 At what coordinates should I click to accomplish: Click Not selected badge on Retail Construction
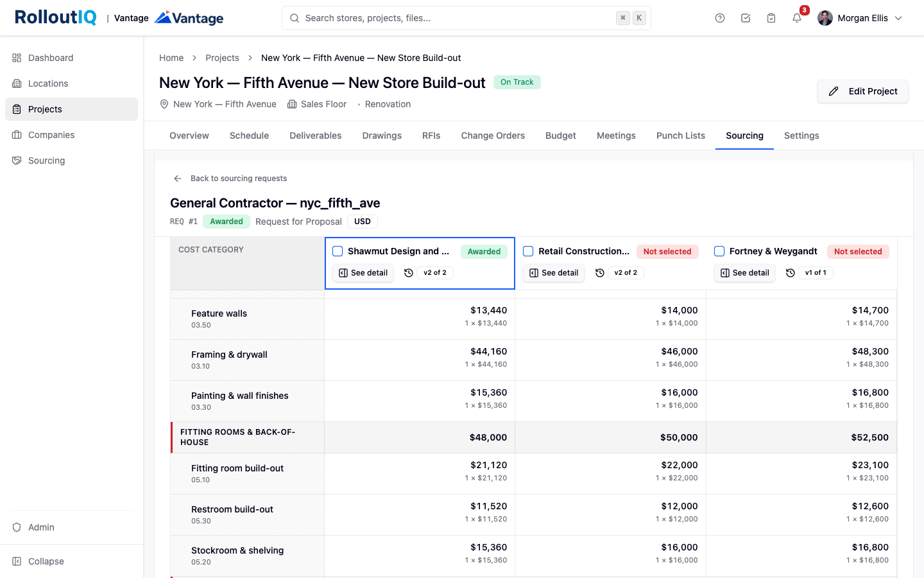(x=667, y=252)
